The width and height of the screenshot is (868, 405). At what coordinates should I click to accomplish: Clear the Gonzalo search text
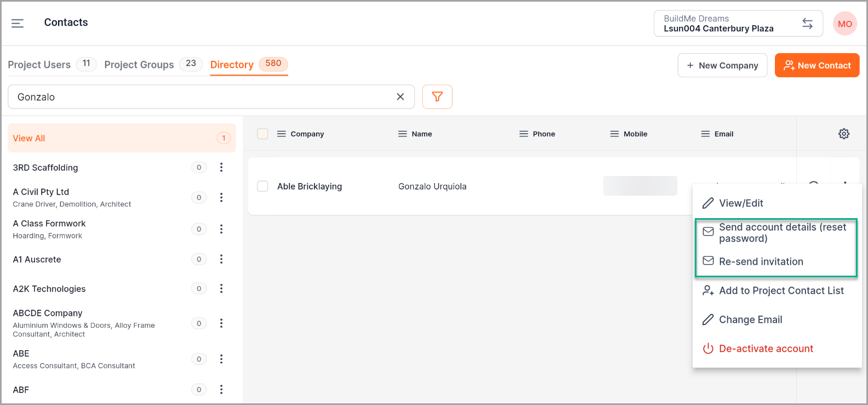pos(400,97)
